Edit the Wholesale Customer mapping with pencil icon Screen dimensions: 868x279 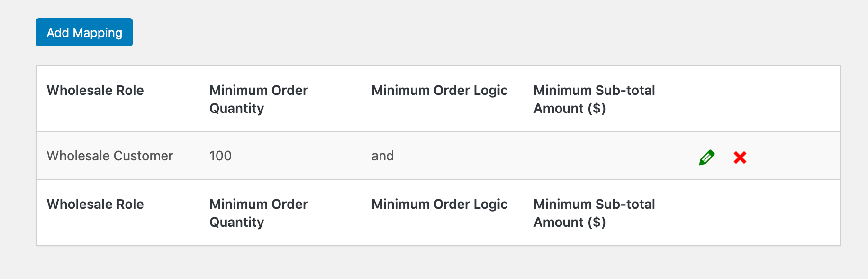point(706,157)
